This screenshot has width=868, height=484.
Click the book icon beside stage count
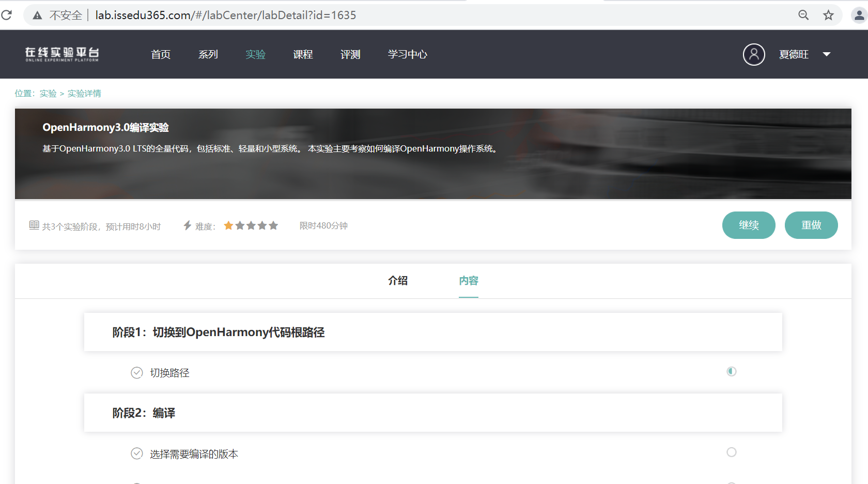point(34,225)
